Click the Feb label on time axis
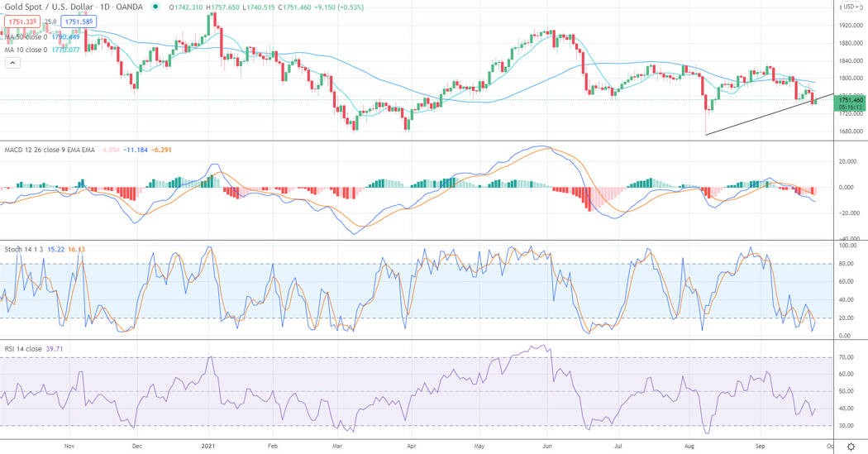The height and width of the screenshot is (454, 868). click(272, 446)
